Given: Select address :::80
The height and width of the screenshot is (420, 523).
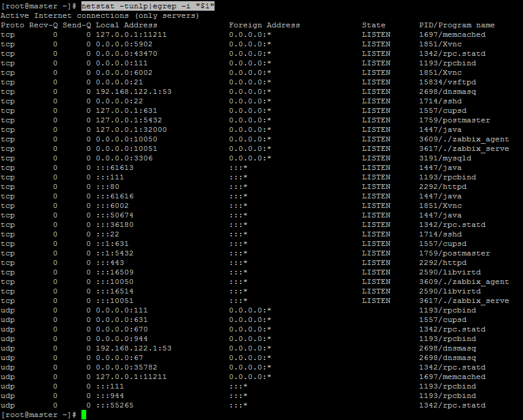Looking at the screenshot, I should 108,187.
